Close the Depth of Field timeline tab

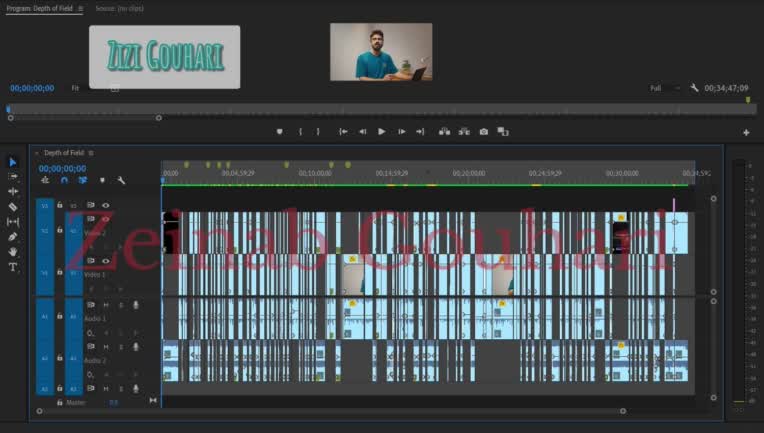(37, 153)
